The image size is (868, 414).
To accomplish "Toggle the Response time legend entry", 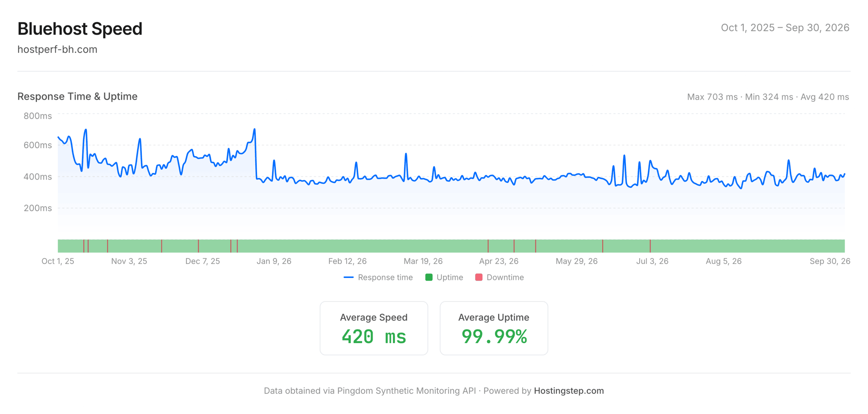I will click(378, 277).
